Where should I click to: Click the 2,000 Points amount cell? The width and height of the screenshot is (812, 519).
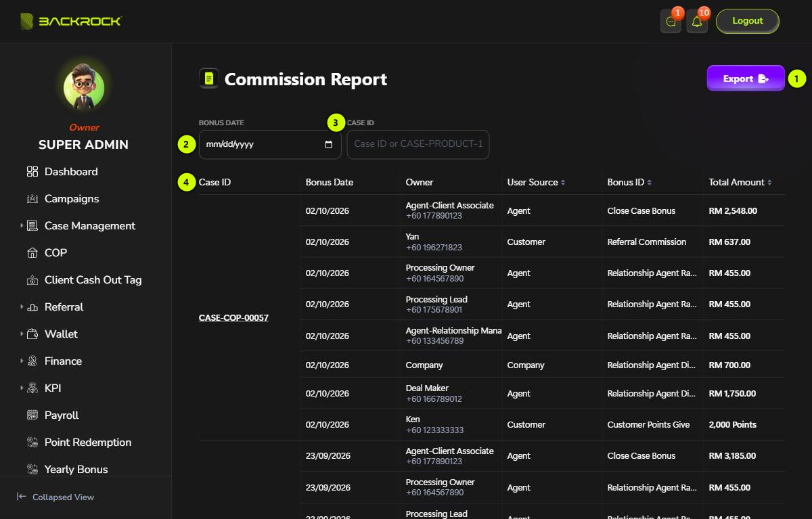733,424
